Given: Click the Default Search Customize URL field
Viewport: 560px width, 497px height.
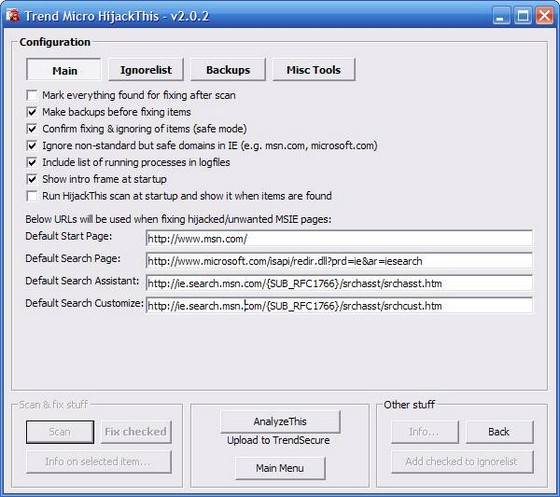Looking at the screenshot, I should pyautogui.click(x=339, y=306).
